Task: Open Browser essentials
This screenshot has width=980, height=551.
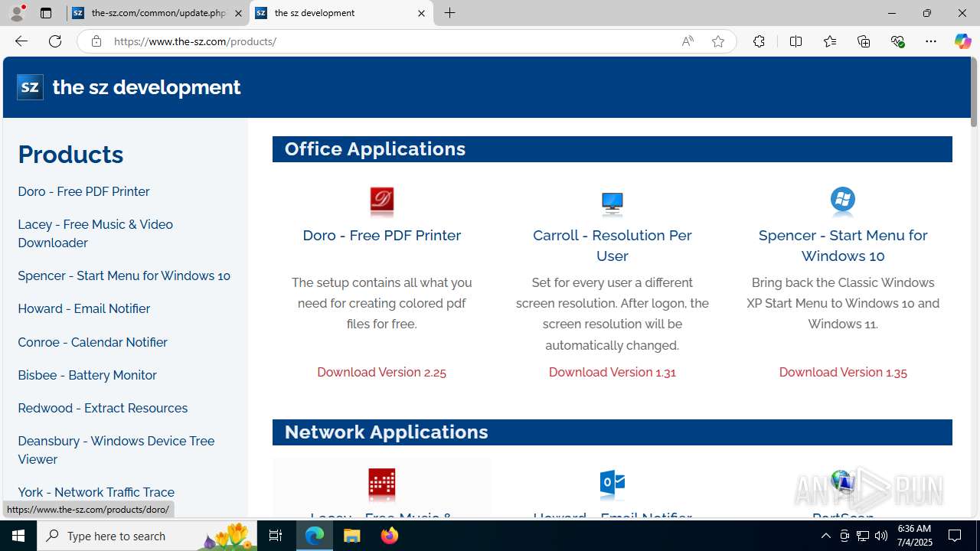Action: coord(897,41)
